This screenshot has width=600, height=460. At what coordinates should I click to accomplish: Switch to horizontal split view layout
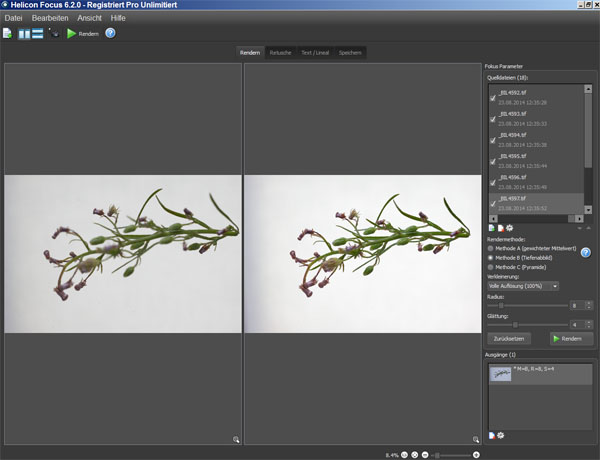(38, 33)
